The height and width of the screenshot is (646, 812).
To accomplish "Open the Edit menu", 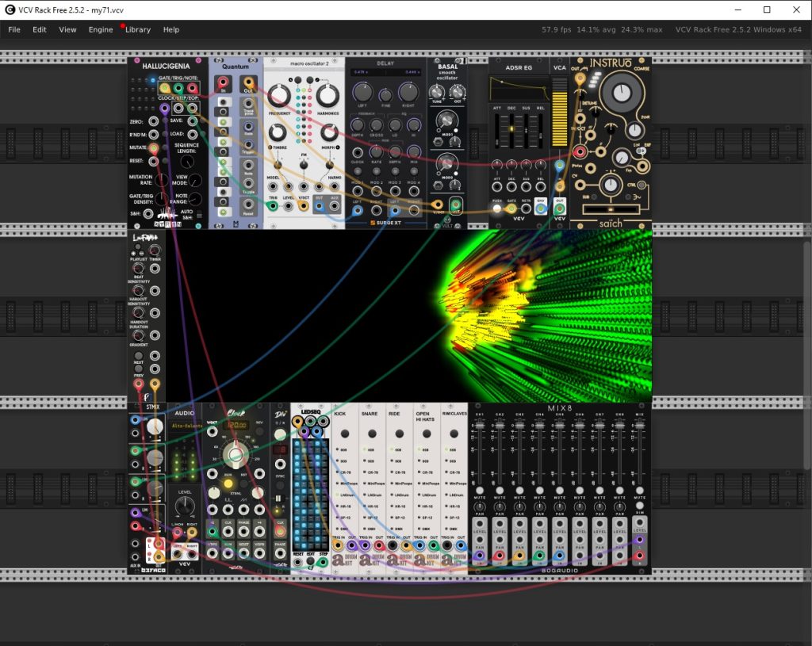I will [40, 29].
